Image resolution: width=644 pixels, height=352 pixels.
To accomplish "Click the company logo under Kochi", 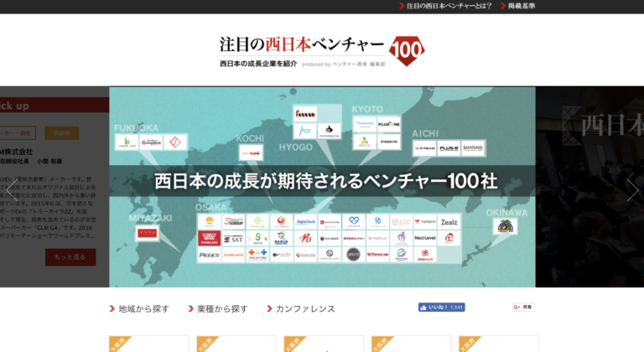I will pyautogui.click(x=251, y=153).
